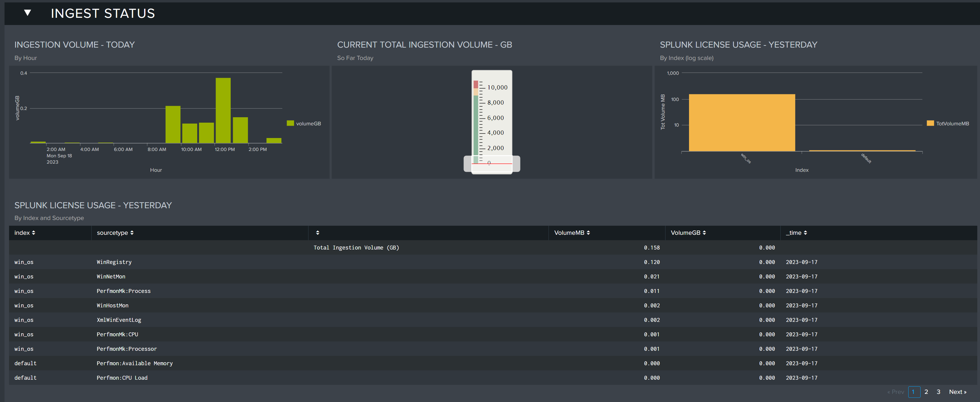Click the Ingest Status section heading
This screenshot has width=980, height=402.
click(x=103, y=13)
